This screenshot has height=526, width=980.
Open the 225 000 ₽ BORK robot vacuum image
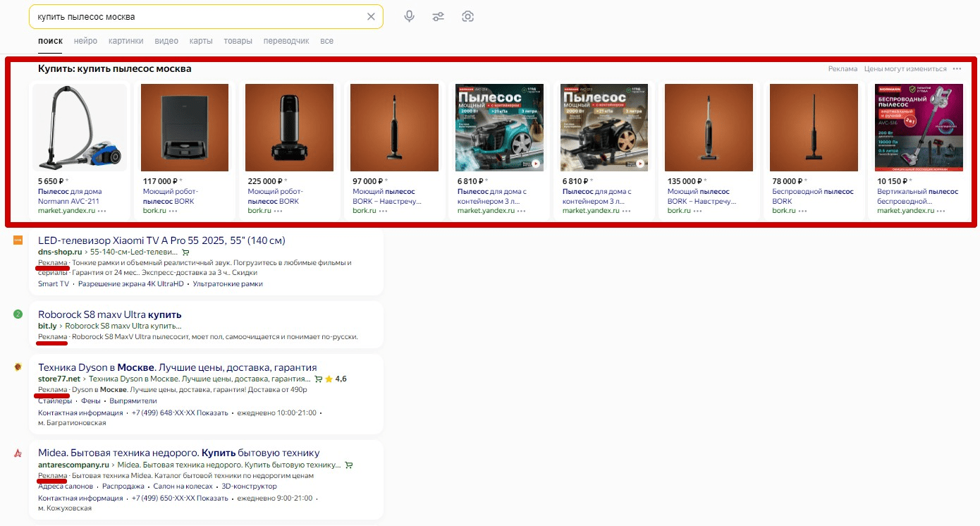tap(290, 128)
